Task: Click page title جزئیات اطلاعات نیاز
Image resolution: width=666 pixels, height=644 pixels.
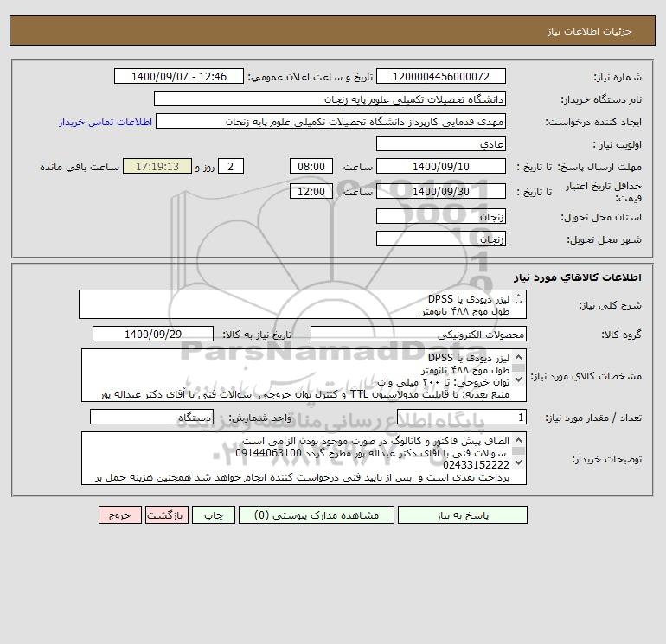Action: point(590,31)
